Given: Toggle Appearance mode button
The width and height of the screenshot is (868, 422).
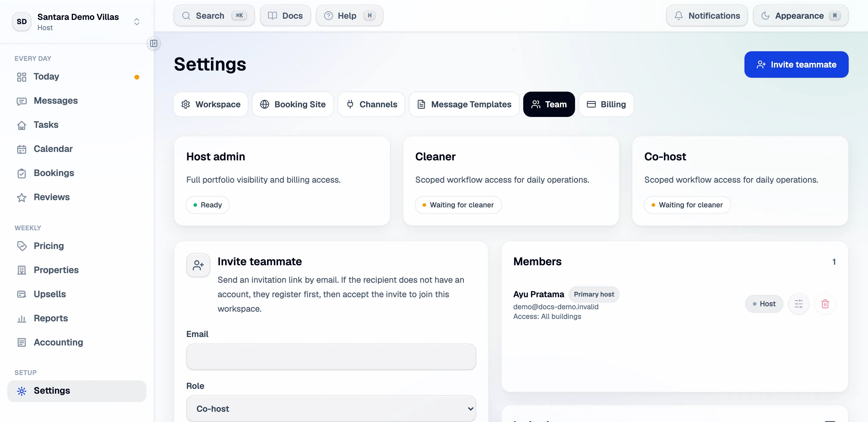Looking at the screenshot, I should 800,15.
